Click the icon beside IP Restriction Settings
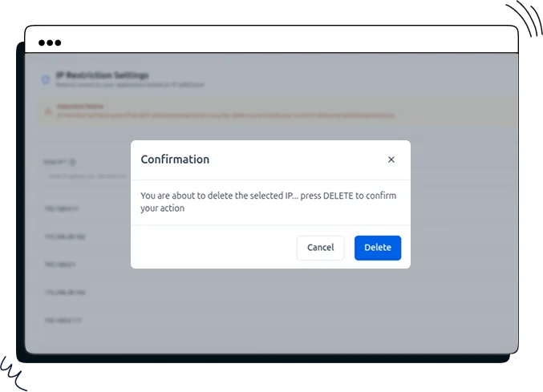This screenshot has height=392, width=543. tap(46, 79)
